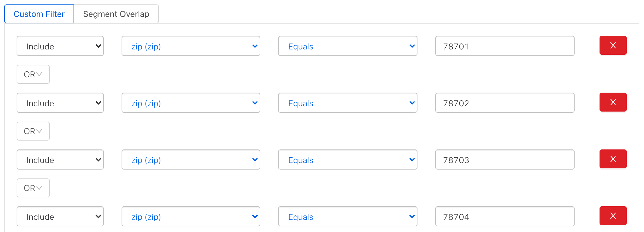This screenshot has width=644, height=232.
Task: Remove the 78701 zip filter row
Action: 613,45
